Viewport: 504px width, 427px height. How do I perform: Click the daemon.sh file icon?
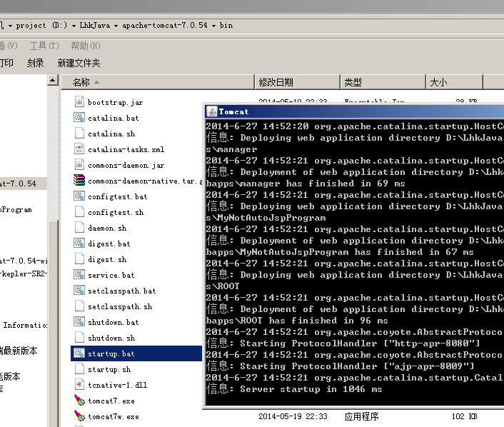(79, 227)
